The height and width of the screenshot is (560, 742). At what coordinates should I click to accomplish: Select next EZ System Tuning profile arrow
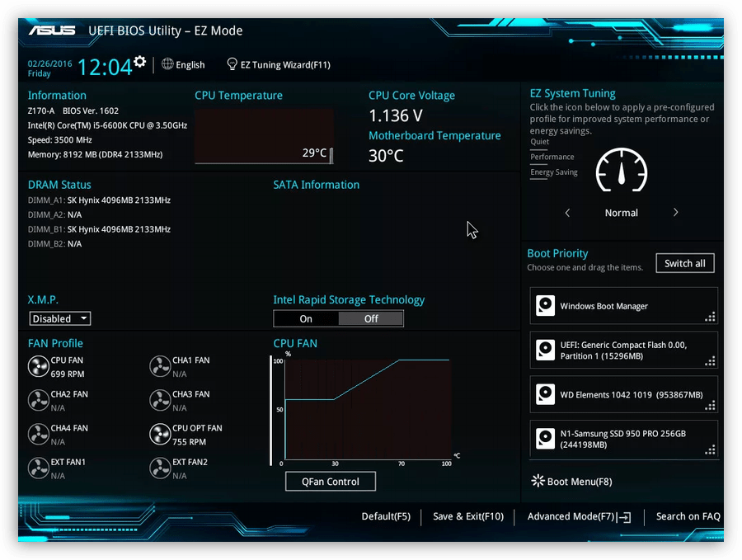(x=676, y=213)
